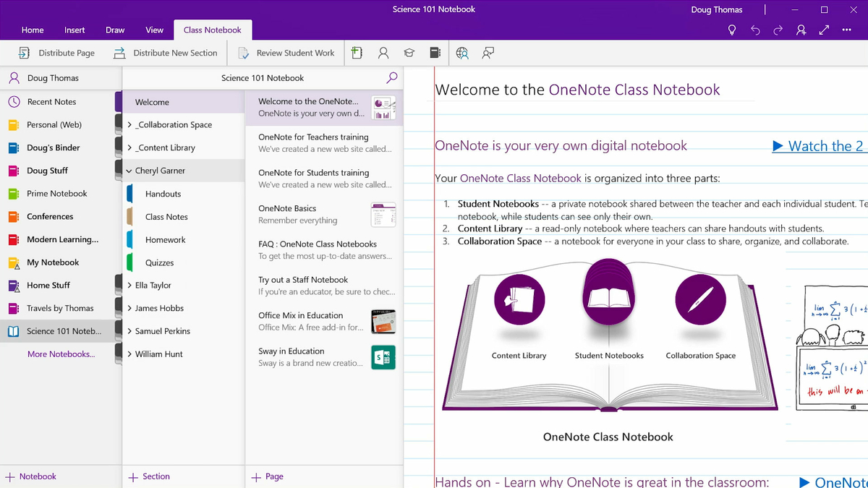Select the Add/Remove Teachers graduation cap icon
Image resolution: width=868 pixels, height=488 pixels.
(409, 52)
